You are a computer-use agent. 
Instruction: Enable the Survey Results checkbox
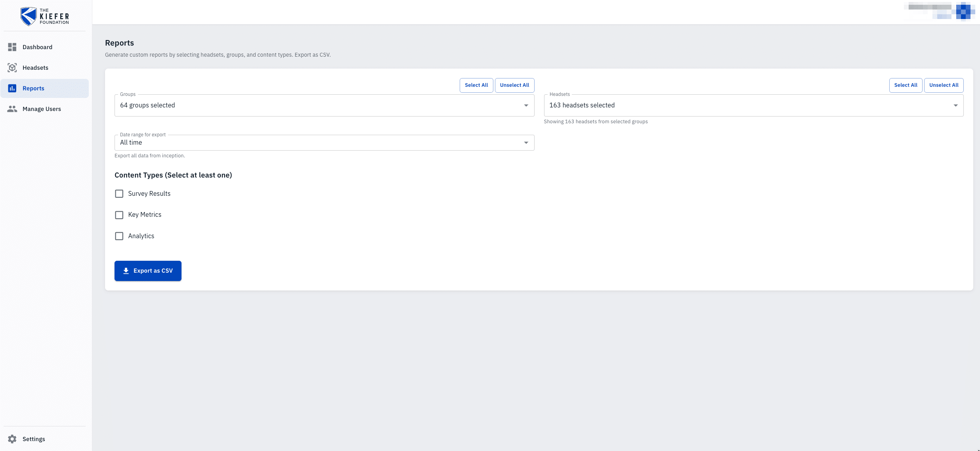pos(119,194)
